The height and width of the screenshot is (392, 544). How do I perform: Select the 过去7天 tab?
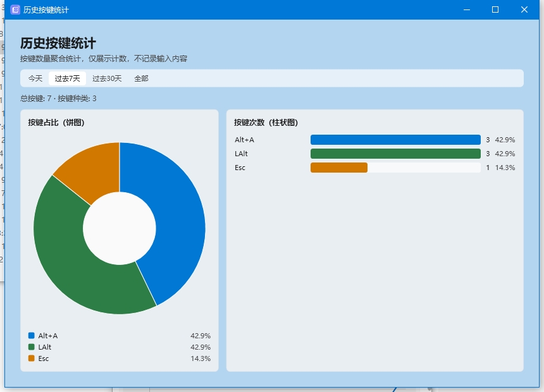67,78
